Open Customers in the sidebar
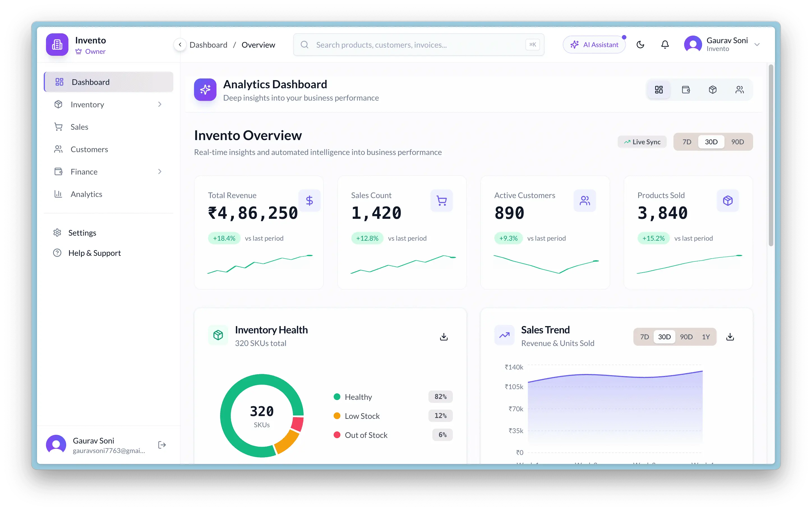Viewport: 812px width, 511px height. [109, 149]
